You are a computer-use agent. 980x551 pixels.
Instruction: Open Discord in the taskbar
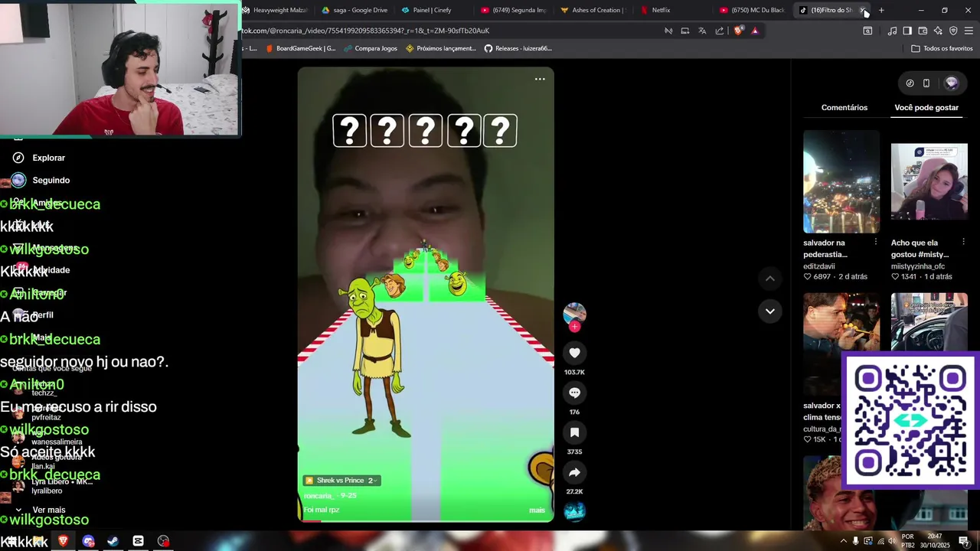pos(88,541)
